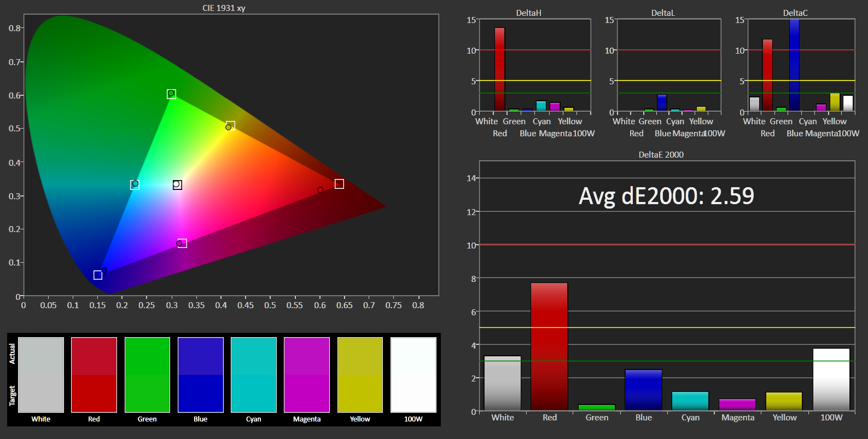Click the yellow target square on CIE diagram
This screenshot has height=439, width=868.
(x=231, y=125)
